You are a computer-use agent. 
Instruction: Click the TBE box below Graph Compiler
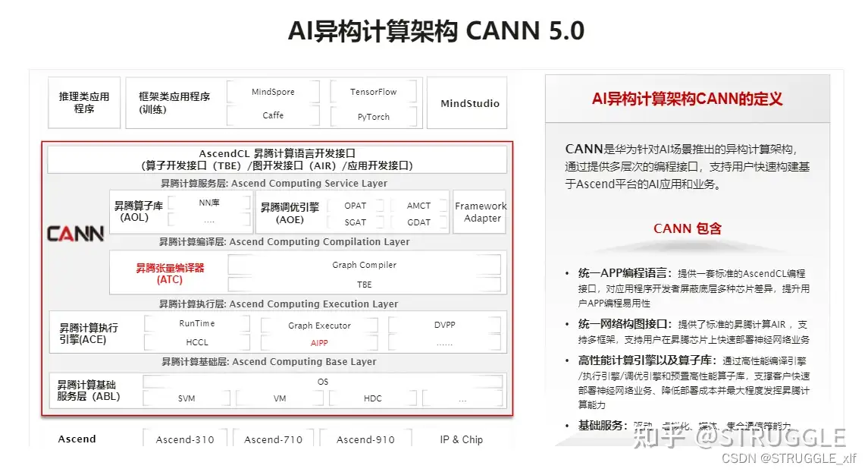(364, 285)
